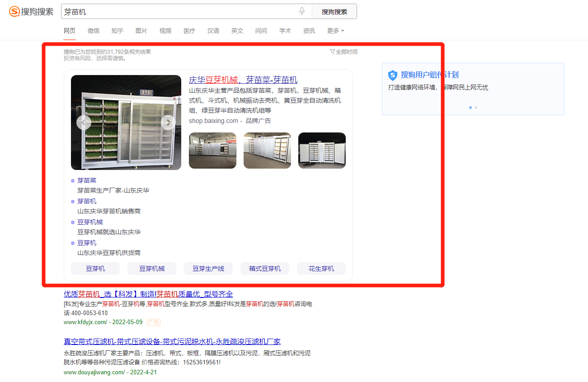Click the 箱式豆芽机 tag button

(265, 269)
